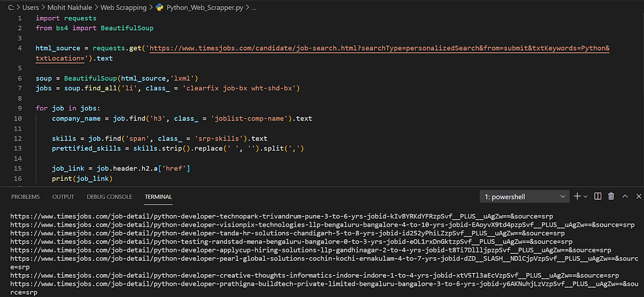Switch to the PROBLEMS tab

click(x=25, y=197)
